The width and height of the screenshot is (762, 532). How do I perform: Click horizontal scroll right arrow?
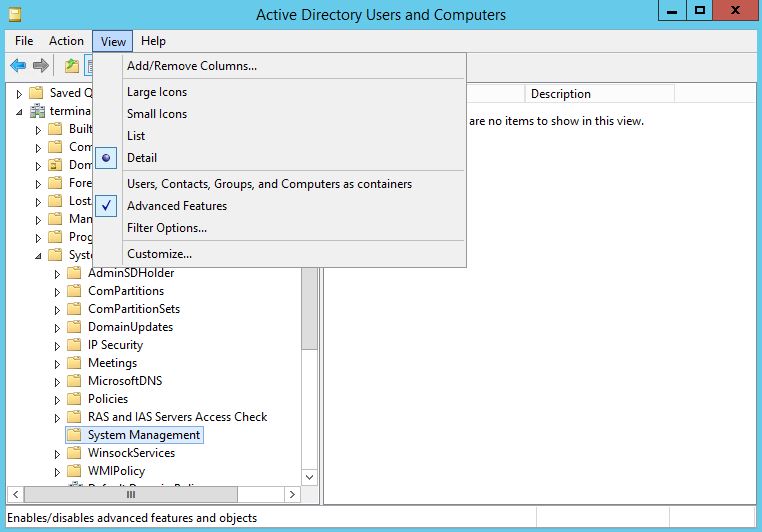pos(292,495)
